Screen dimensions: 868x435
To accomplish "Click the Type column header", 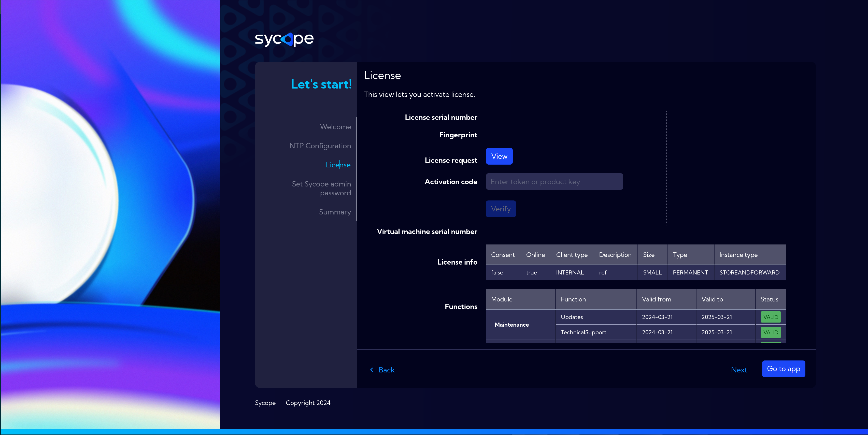I will 690,255.
